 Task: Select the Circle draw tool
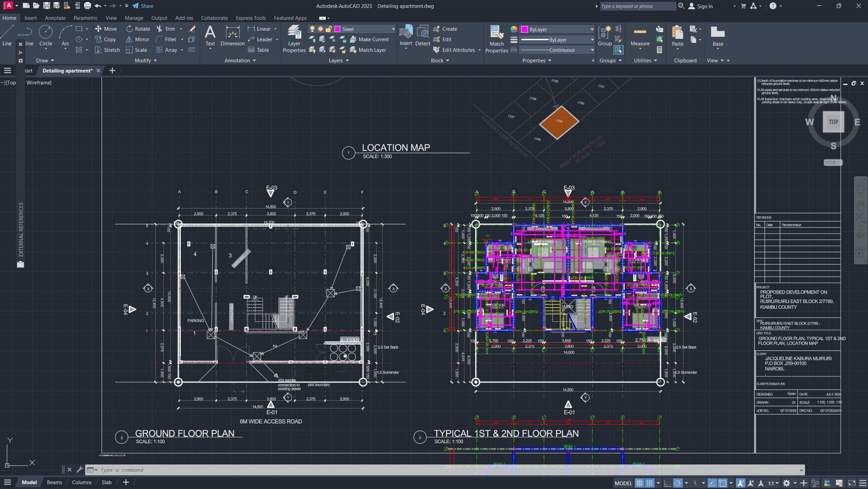coord(46,35)
